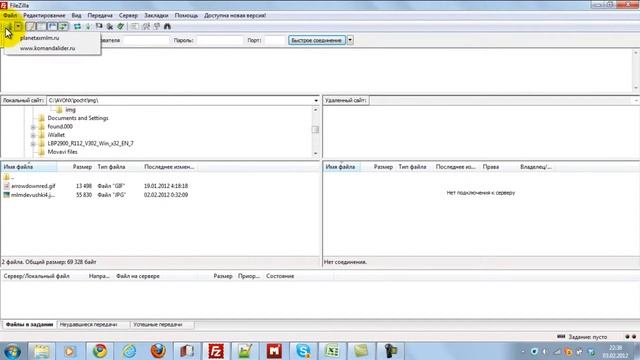Sort remote files by Владелец column
The height and width of the screenshot is (360, 640).
click(x=536, y=167)
